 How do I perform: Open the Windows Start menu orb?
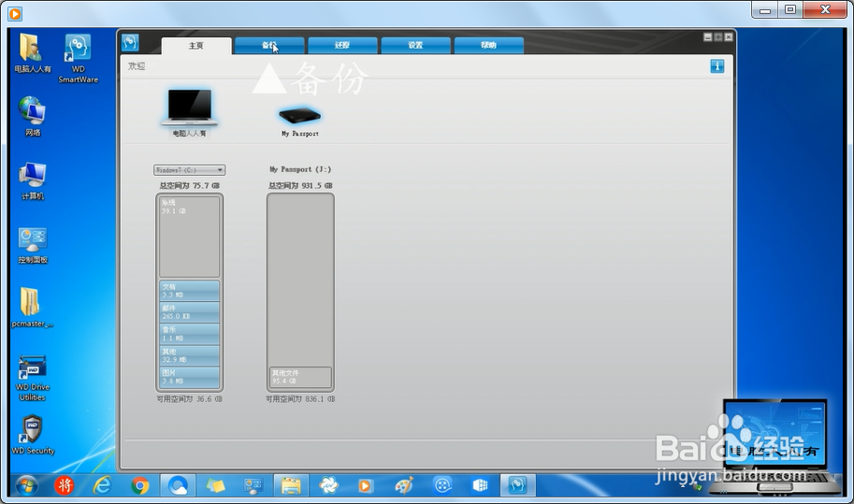[25, 485]
